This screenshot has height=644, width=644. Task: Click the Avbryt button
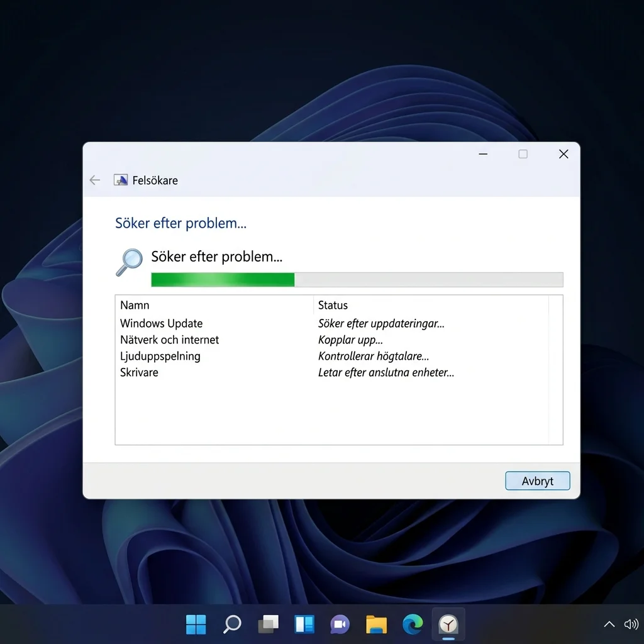[x=537, y=480]
